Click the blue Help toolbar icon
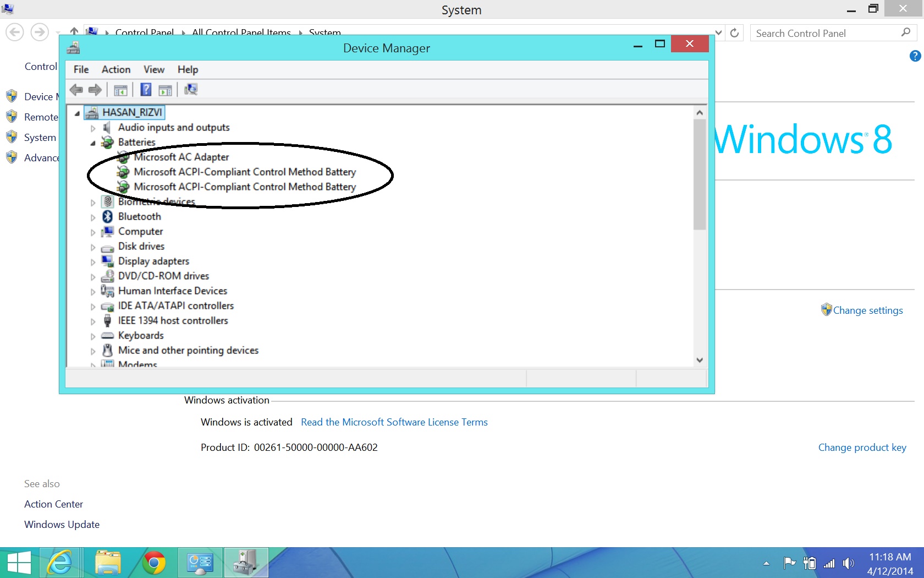924x578 pixels. click(x=146, y=89)
